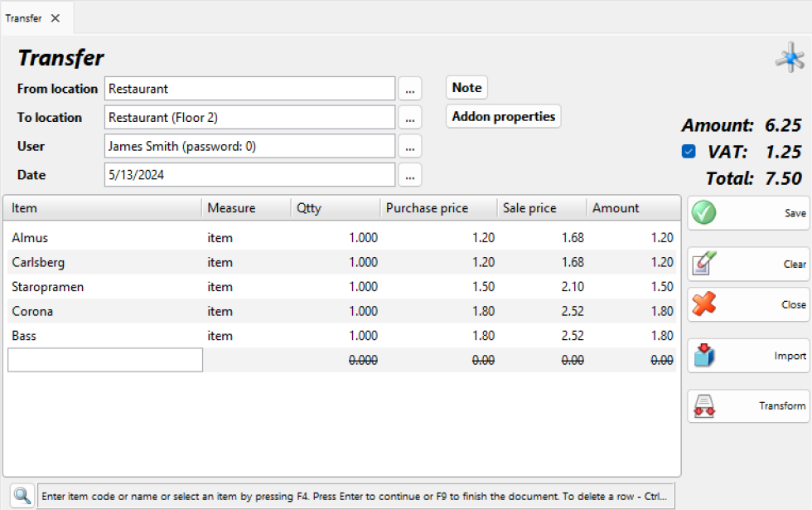Screen dimensions: 812x510
Task: Open the From location picker
Action: [409, 89]
